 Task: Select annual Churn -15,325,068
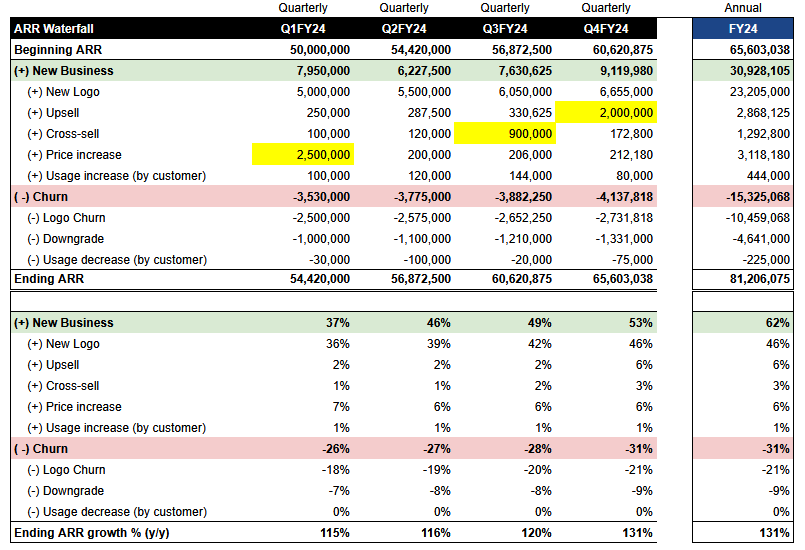758,197
